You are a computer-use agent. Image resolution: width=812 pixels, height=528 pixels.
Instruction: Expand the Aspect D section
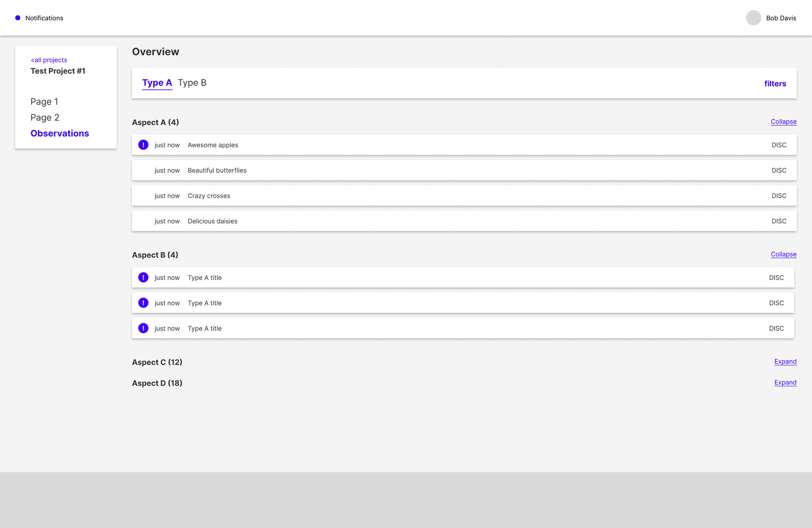[785, 382]
